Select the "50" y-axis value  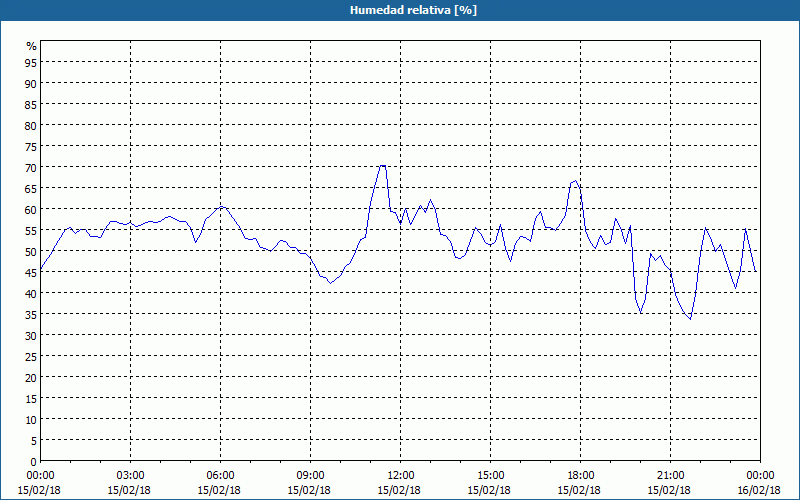tap(31, 251)
